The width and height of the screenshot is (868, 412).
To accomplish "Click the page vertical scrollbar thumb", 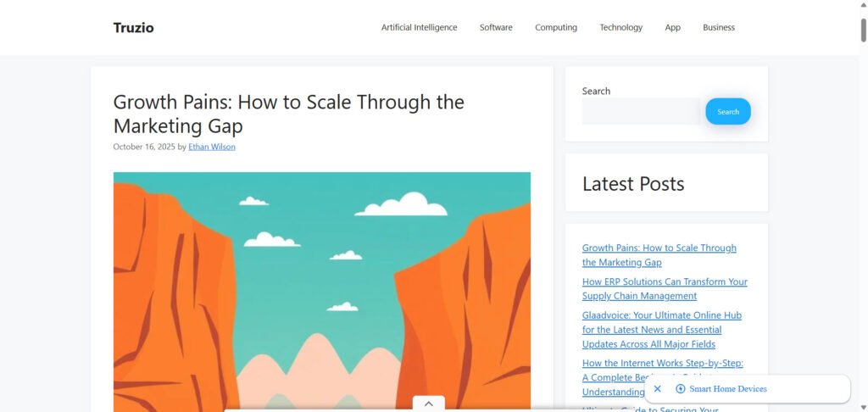I will (863, 31).
